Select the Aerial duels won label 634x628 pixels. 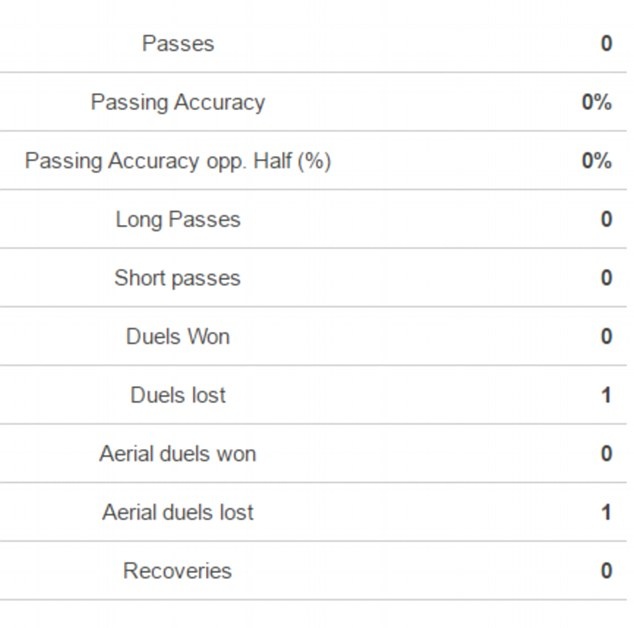tap(178, 454)
